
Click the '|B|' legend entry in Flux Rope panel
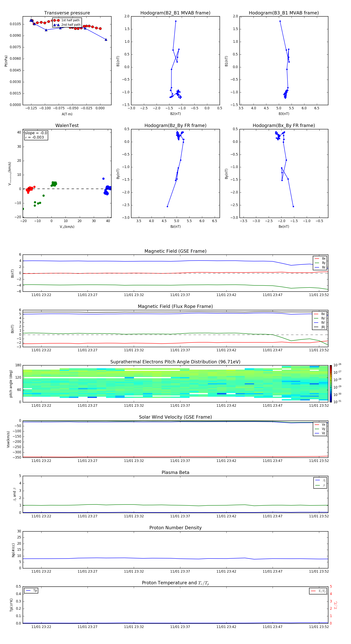pos(320,327)
